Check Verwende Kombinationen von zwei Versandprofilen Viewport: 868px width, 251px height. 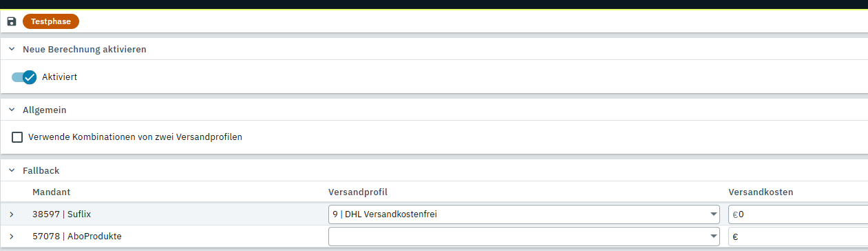click(x=17, y=137)
